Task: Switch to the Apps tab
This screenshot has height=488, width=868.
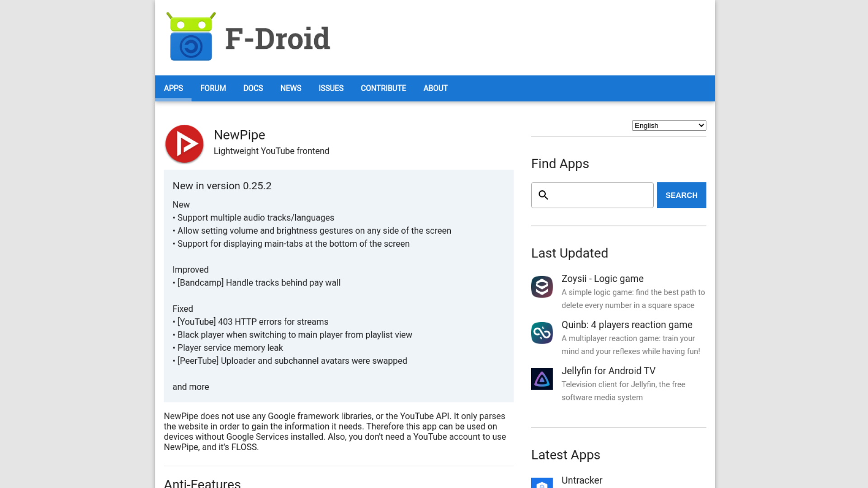Action: coord(173,88)
